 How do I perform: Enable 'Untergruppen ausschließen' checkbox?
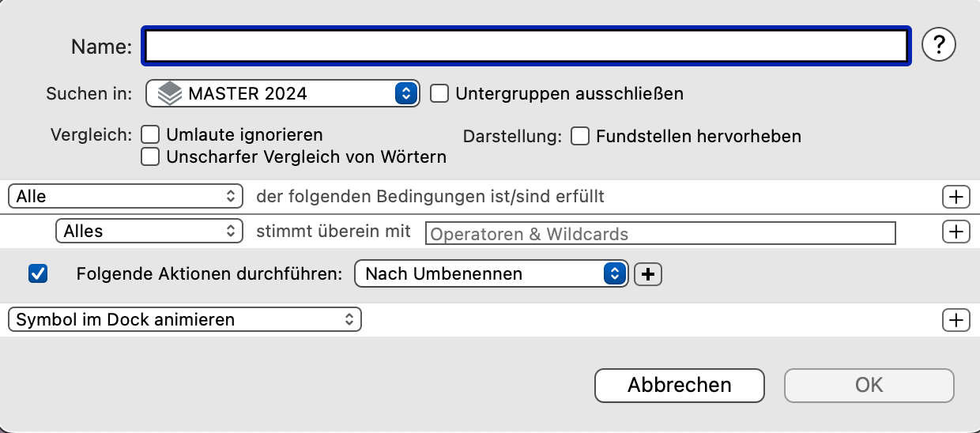tap(439, 94)
